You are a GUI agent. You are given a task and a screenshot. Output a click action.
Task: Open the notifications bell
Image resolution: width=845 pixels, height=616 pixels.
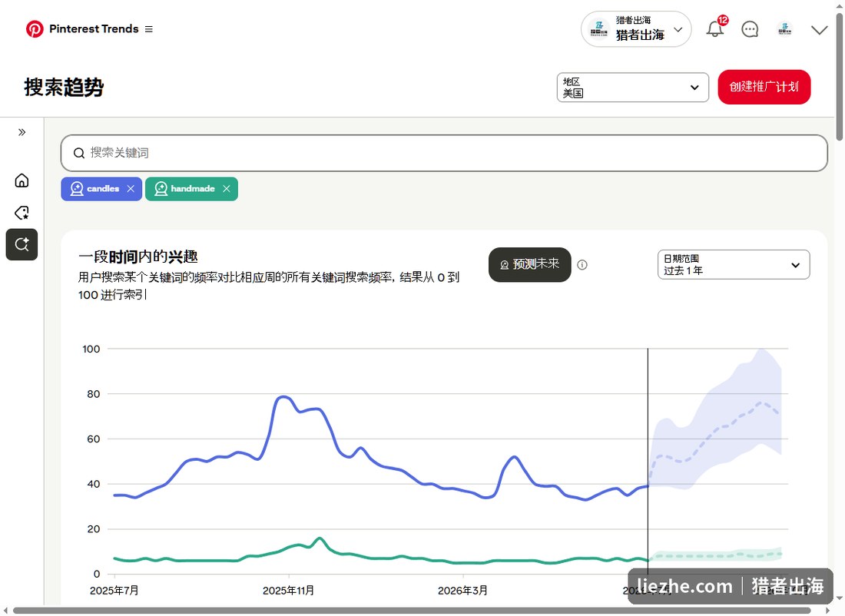pyautogui.click(x=715, y=29)
